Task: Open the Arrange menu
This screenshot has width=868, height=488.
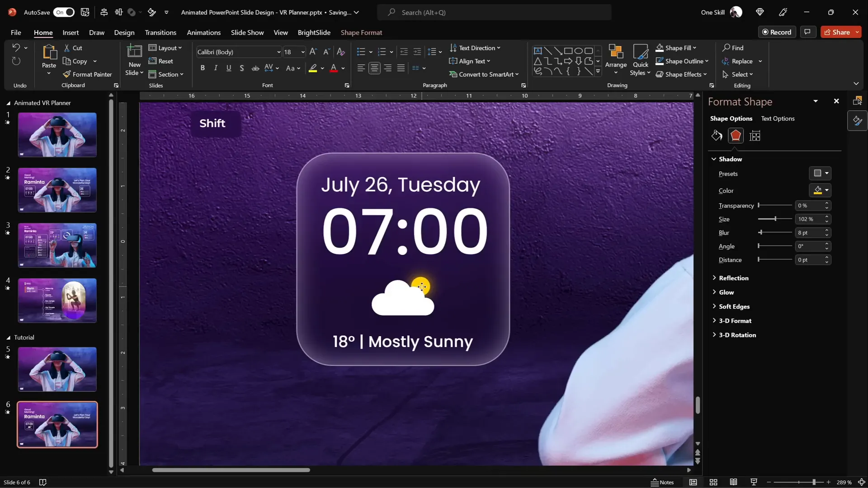Action: tap(616, 60)
